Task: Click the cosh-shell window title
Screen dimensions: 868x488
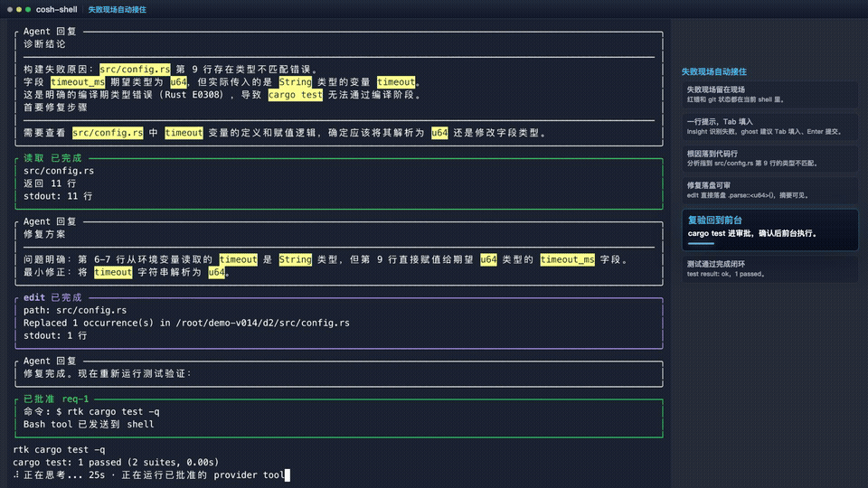Action: [x=56, y=9]
